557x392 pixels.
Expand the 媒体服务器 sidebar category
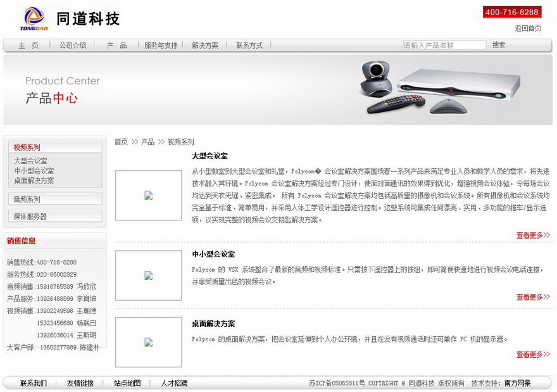55,216
